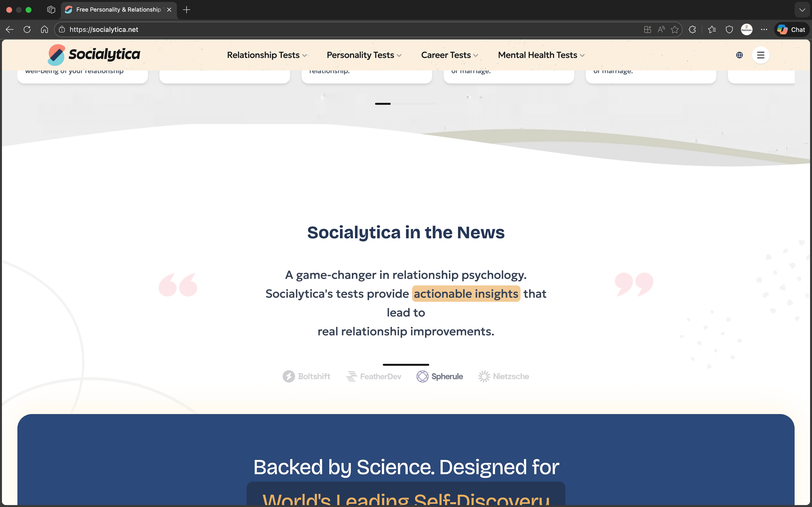Screen dimensions: 812x507
Task: Click the carousel progress slider bar
Action: (x=406, y=104)
